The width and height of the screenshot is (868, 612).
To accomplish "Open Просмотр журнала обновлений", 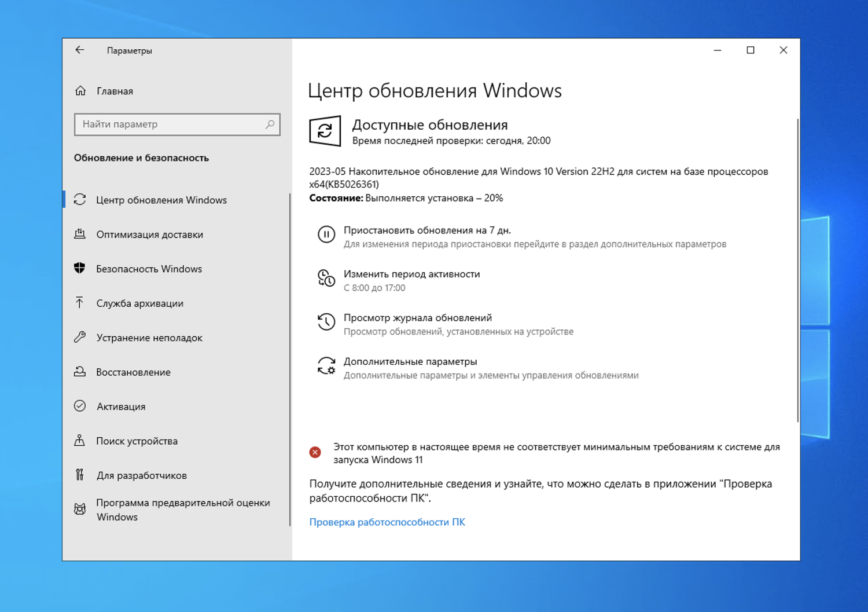I will [418, 318].
